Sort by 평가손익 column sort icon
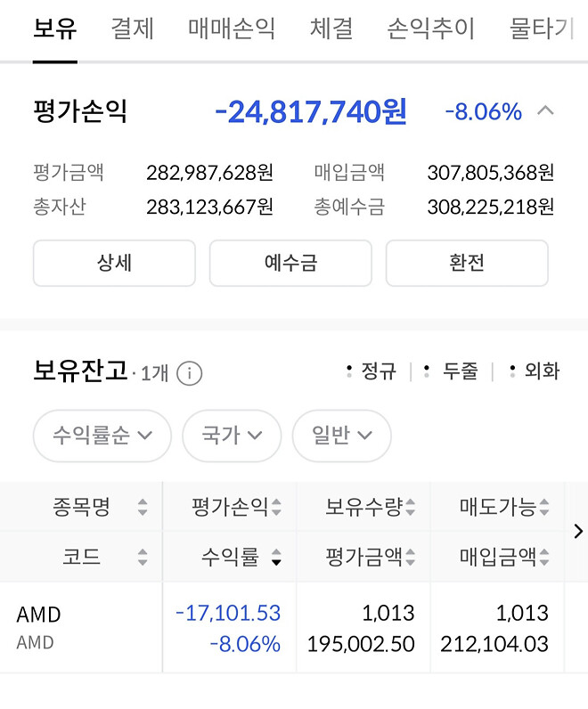Viewport: 588px width, 709px height. 276,508
